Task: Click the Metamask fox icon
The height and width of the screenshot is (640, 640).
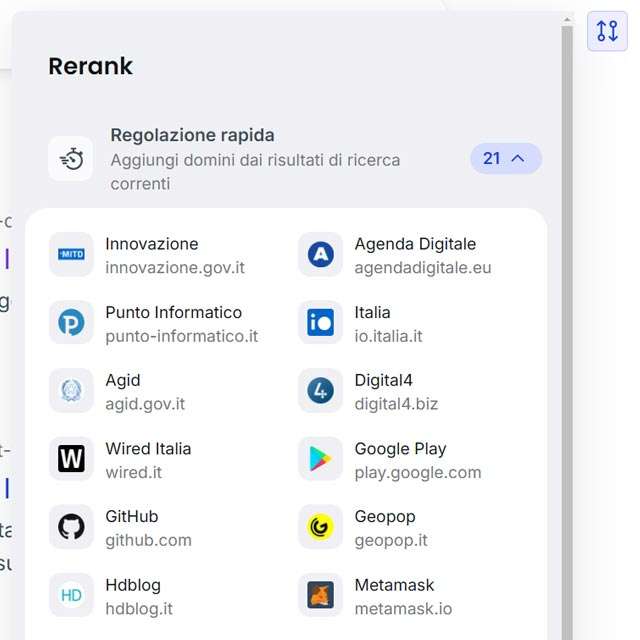Action: pyautogui.click(x=320, y=595)
